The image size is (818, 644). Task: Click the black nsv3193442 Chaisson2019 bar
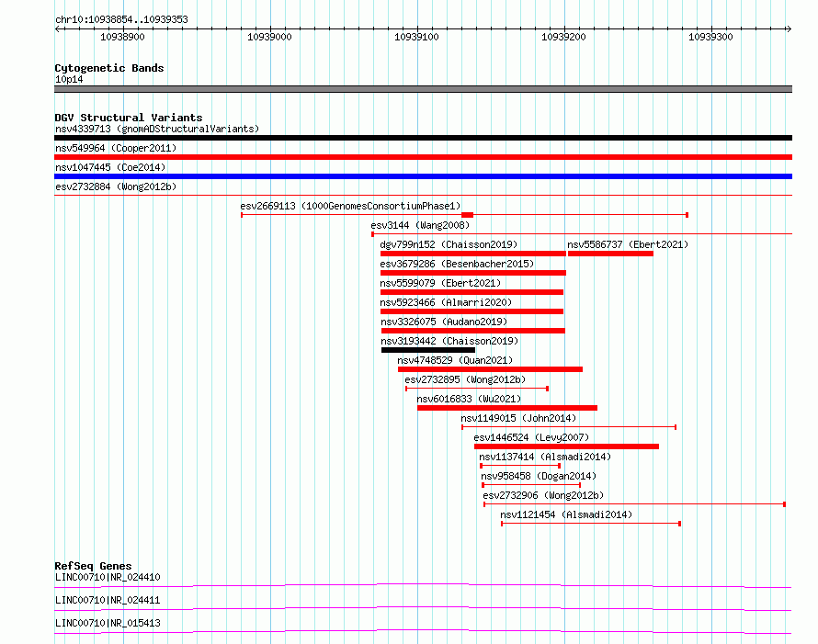(x=428, y=350)
